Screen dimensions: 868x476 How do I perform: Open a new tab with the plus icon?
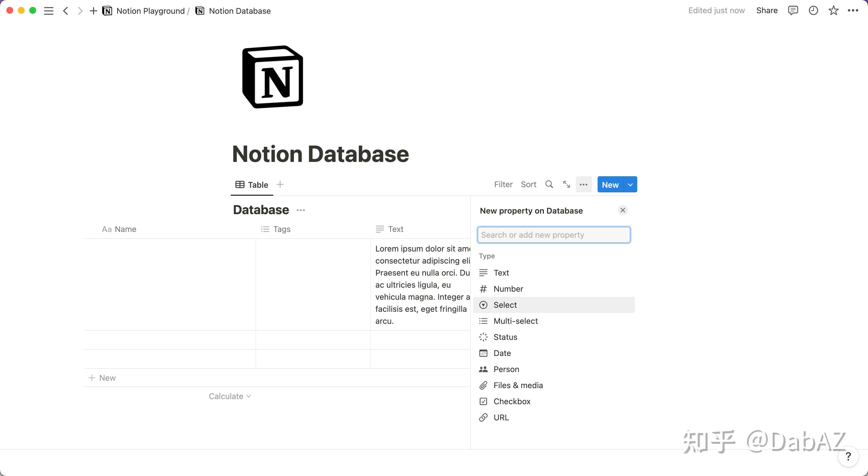point(93,10)
